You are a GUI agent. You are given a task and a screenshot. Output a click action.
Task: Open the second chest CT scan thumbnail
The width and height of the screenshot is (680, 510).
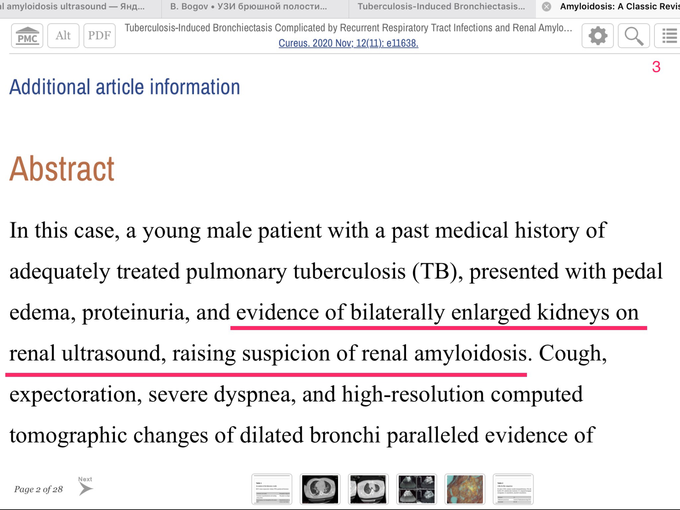click(x=368, y=489)
